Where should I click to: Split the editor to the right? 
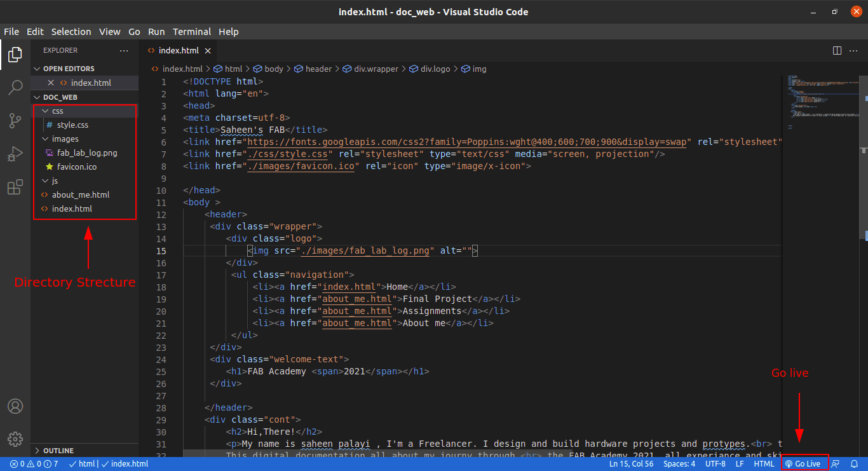coord(837,50)
